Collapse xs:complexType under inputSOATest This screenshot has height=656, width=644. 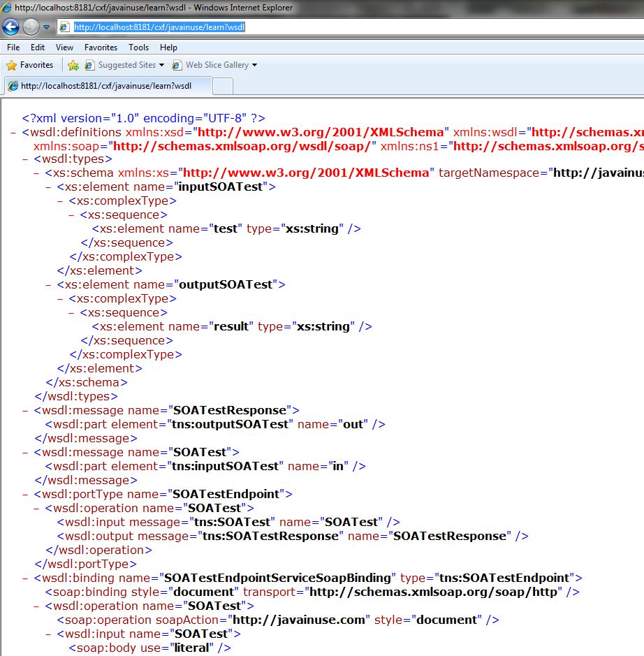[60, 201]
